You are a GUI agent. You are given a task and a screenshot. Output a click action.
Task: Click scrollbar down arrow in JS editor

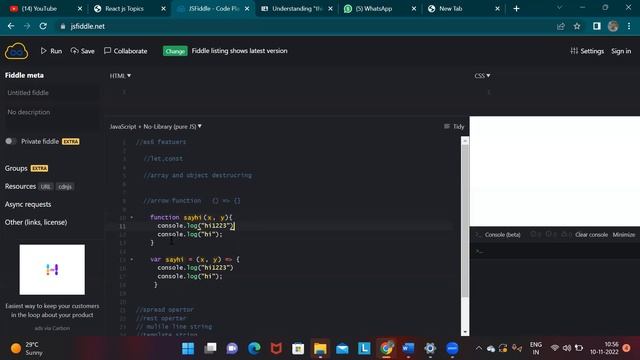465,332
